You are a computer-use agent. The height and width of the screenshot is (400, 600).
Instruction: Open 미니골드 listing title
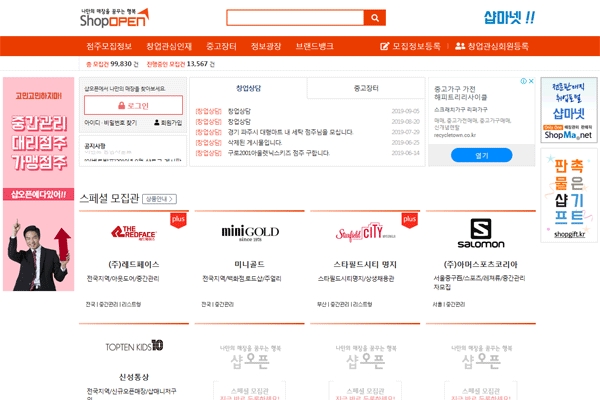[x=249, y=264]
